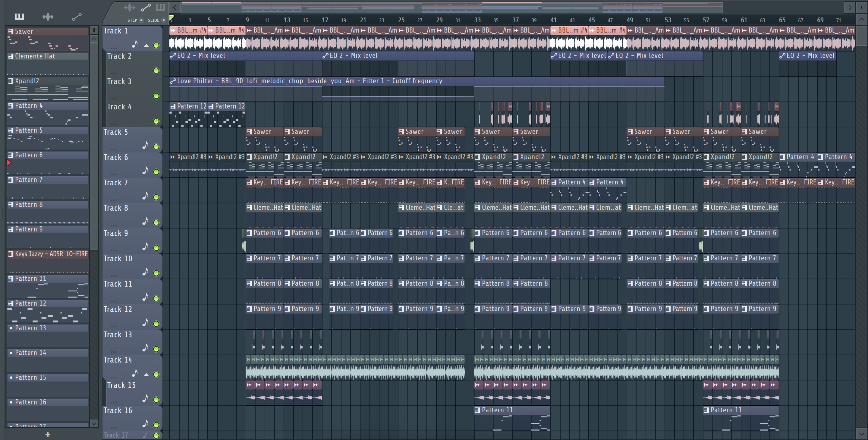
Task: Click the note icon on Track 5
Action: (145, 145)
